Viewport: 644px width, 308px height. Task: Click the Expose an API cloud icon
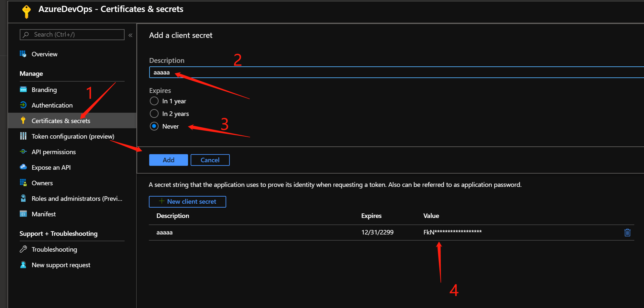pyautogui.click(x=23, y=167)
